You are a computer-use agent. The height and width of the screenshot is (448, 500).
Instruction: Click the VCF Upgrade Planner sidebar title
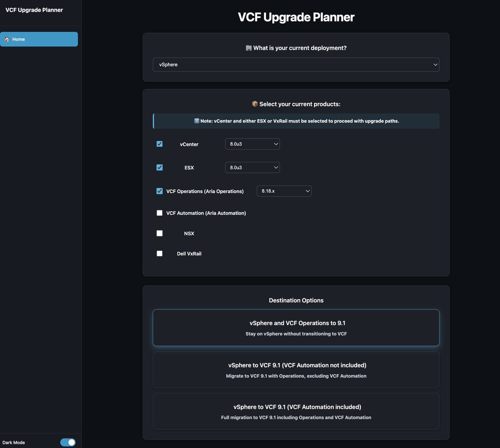[34, 10]
